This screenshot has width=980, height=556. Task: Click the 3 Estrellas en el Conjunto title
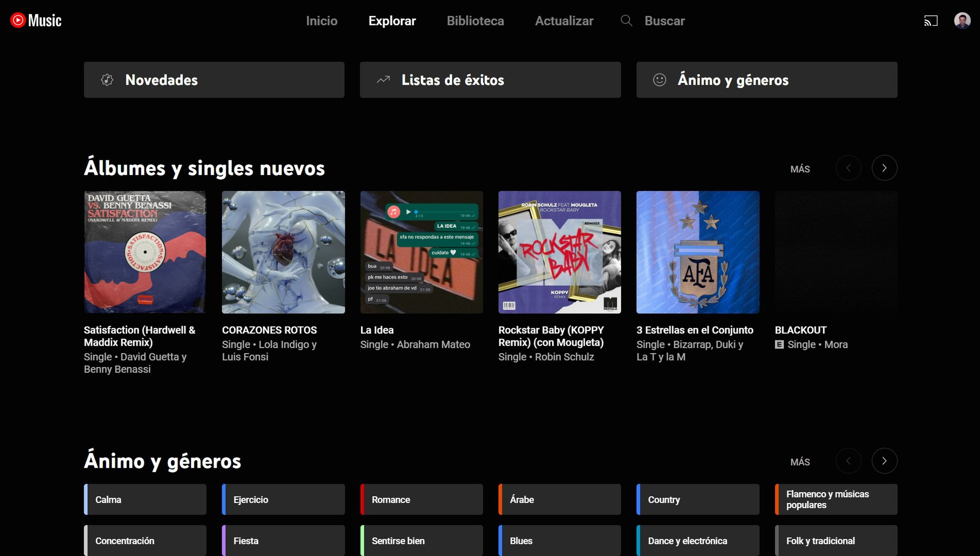[x=695, y=330]
